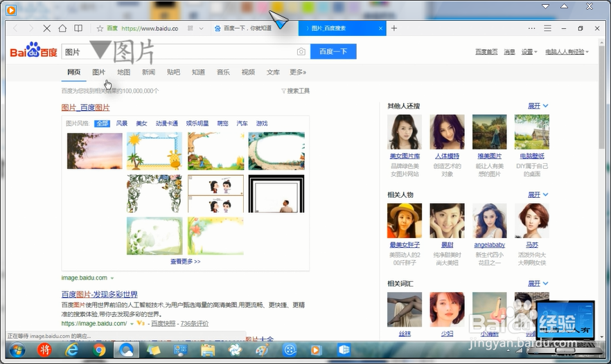Filter image style by 动漫卡通
This screenshot has width=611, height=364.
click(x=167, y=123)
